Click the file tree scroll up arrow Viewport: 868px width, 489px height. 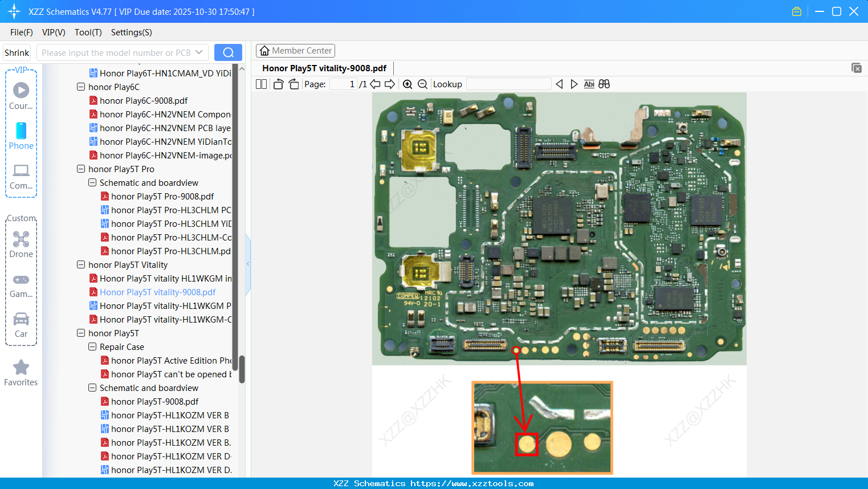click(242, 69)
